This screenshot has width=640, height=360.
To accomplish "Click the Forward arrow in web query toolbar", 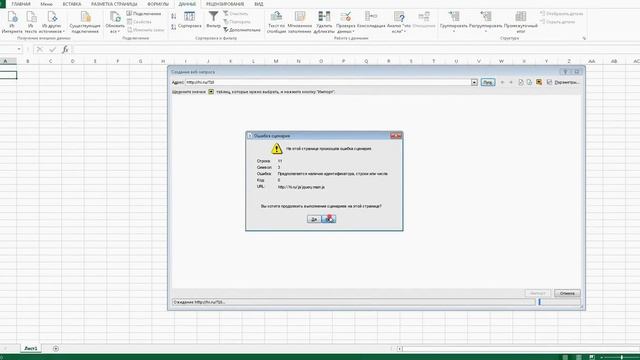I will pos(511,82).
